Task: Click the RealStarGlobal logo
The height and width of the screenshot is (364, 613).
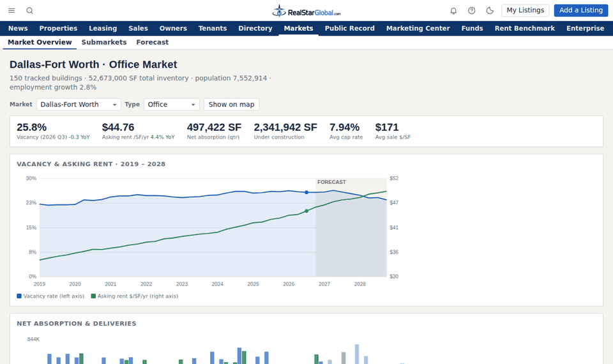Action: click(x=306, y=11)
